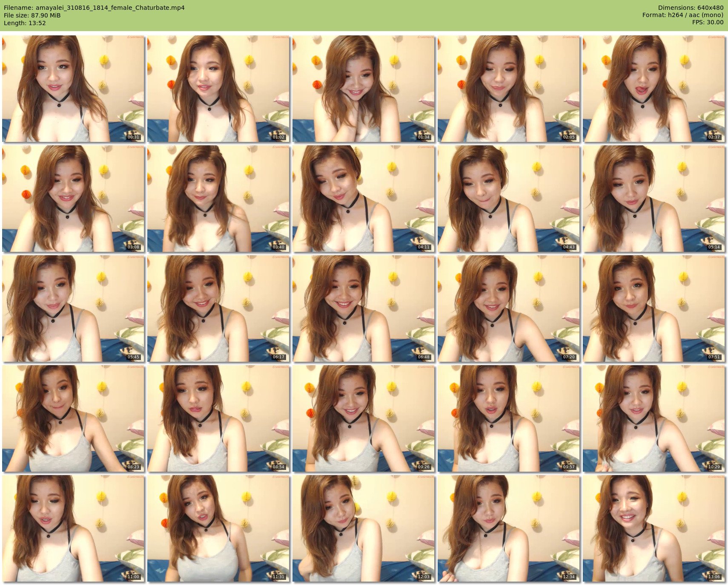Select the 'FPS: 30.00' text

pyautogui.click(x=708, y=23)
